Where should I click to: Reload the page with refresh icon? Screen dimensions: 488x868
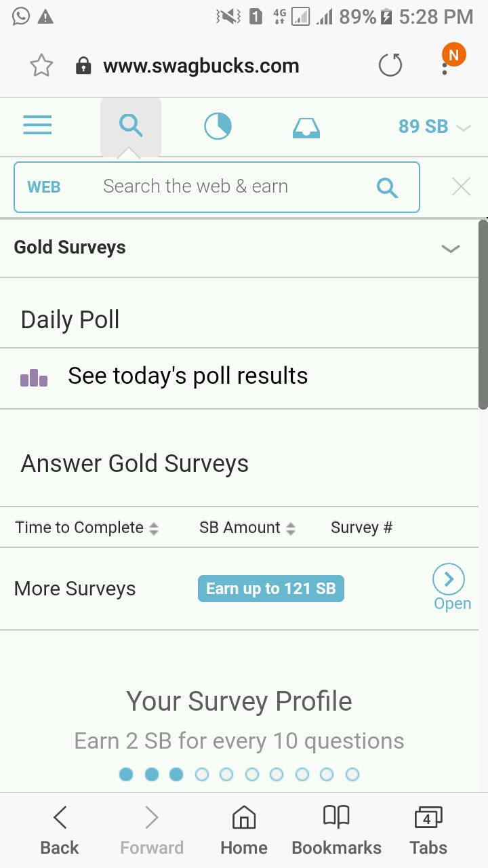point(390,66)
